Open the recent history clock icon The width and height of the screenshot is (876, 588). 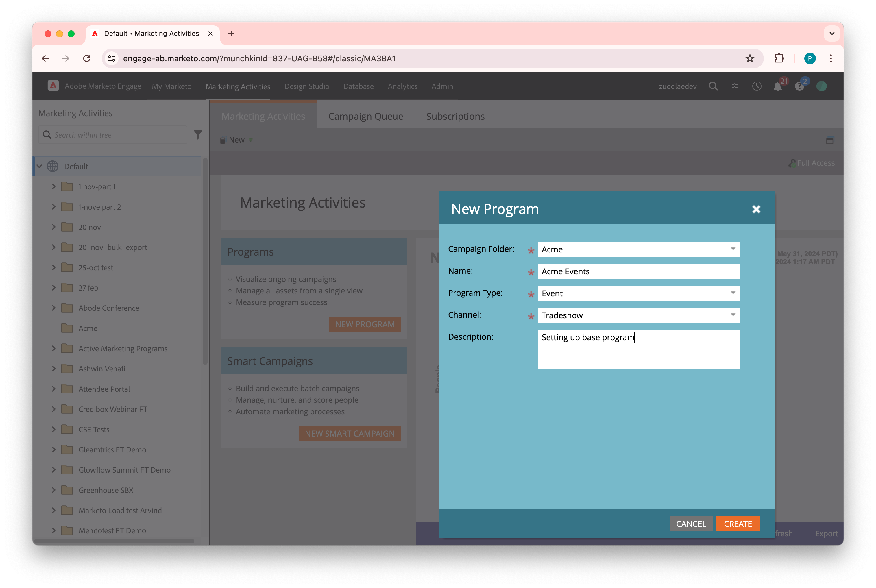[x=756, y=86]
